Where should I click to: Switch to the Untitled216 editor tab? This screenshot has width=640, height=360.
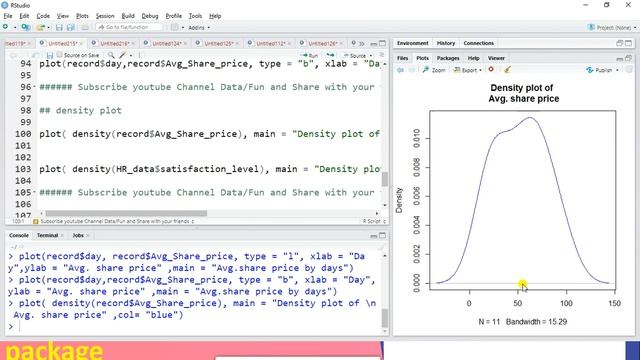[x=114, y=43]
